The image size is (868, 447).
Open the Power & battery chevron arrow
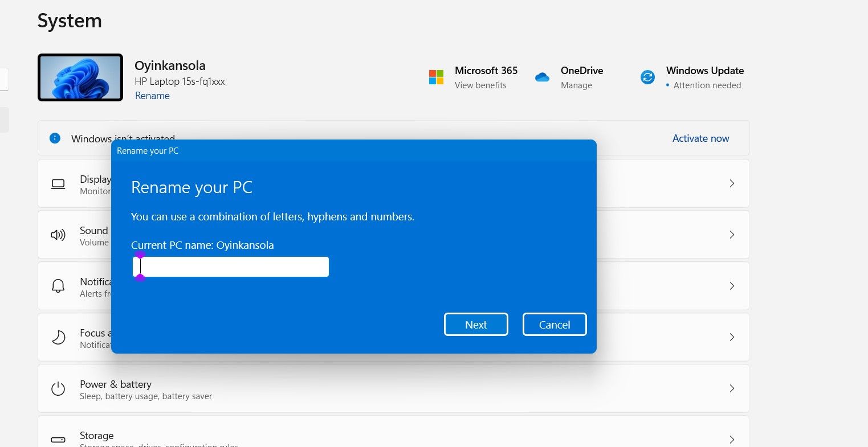click(x=732, y=388)
